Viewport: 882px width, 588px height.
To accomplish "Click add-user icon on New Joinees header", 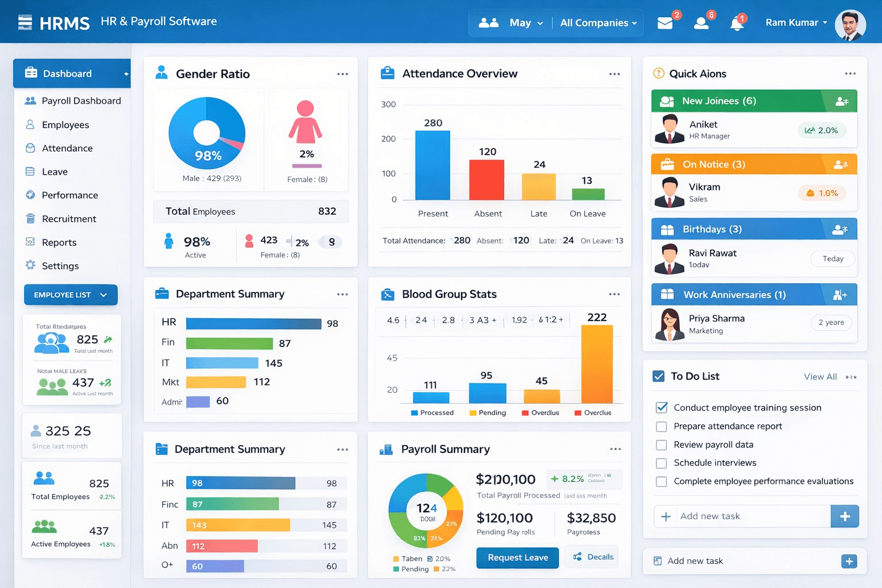I will (x=842, y=101).
